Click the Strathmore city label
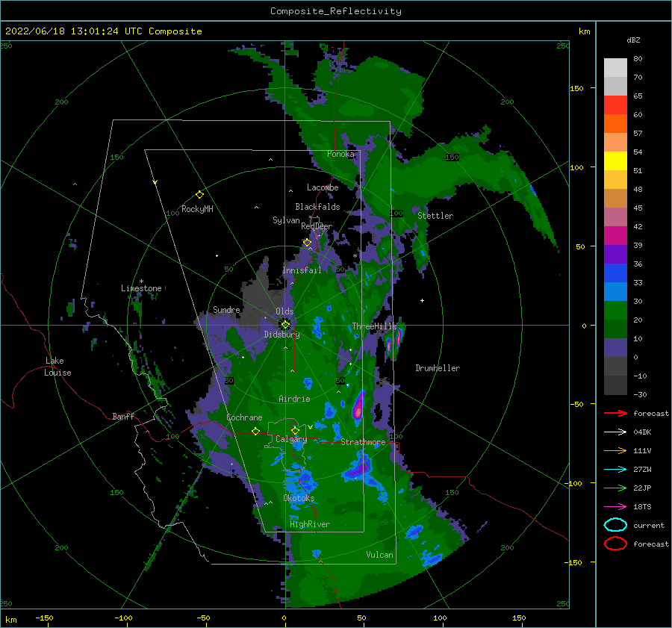The height and width of the screenshot is (628, 672). tap(363, 441)
